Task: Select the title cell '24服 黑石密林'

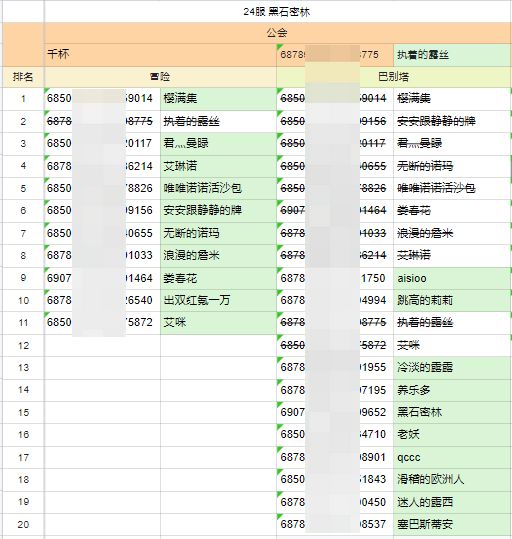Action: click(277, 11)
